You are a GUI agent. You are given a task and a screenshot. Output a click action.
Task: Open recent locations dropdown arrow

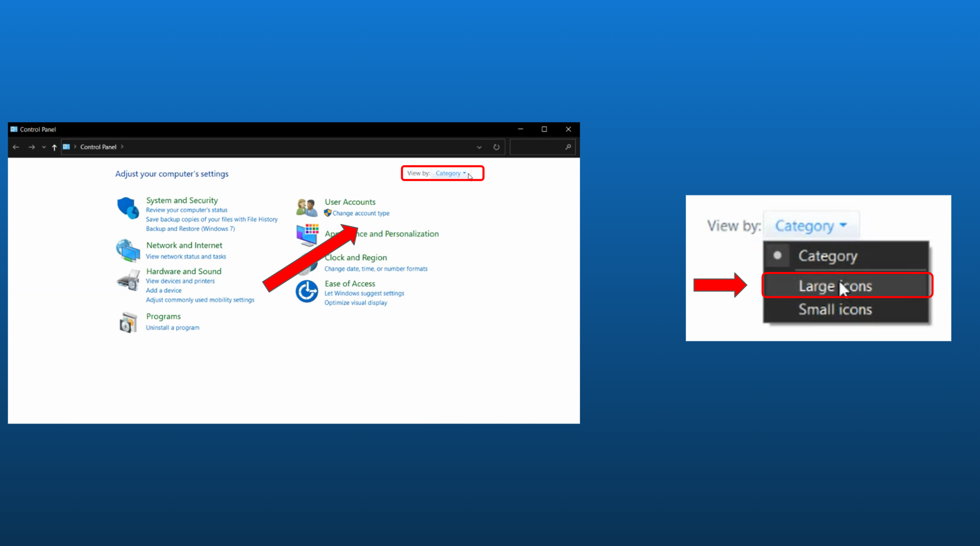point(44,147)
